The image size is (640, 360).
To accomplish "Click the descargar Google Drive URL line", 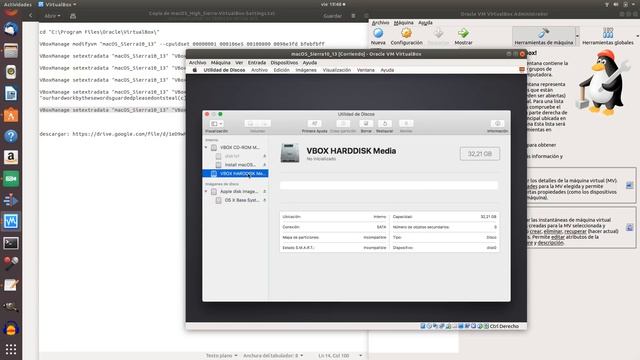I will click(x=113, y=134).
